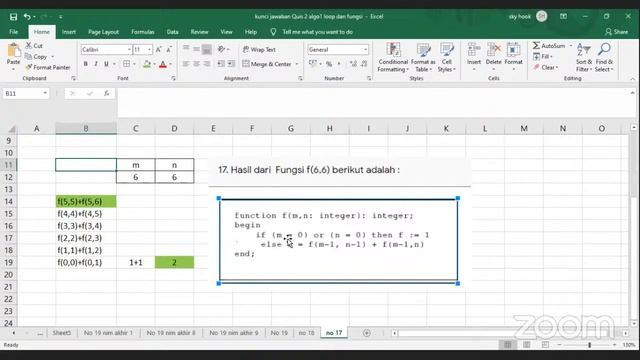640x360 pixels.
Task: Apply percent style formatting
Action: [329, 64]
